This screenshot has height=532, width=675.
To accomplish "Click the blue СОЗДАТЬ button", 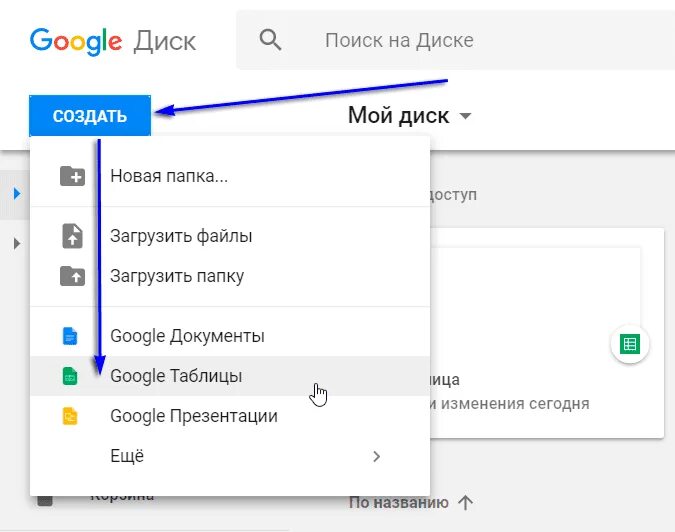I will coord(90,116).
